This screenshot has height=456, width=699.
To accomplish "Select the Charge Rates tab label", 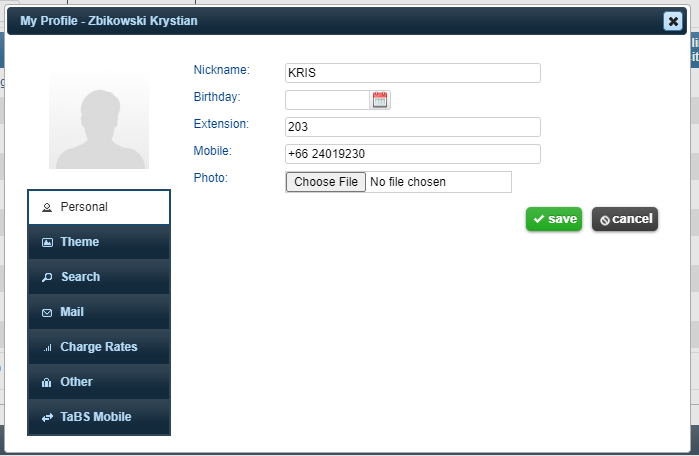I will (x=99, y=347).
